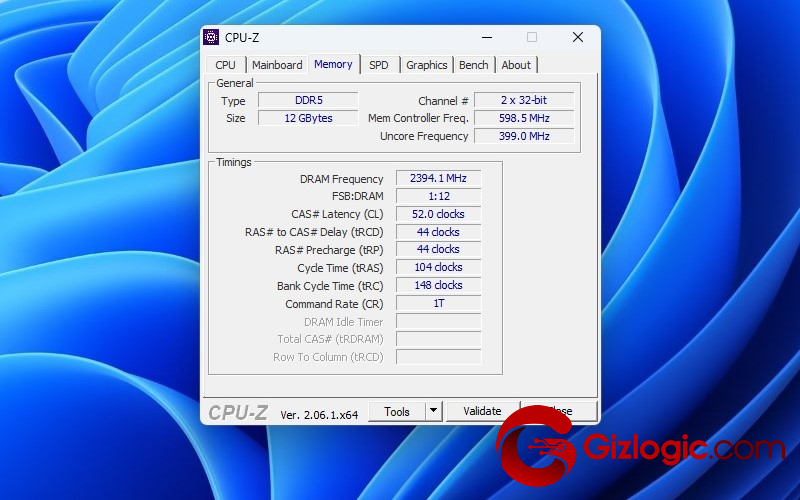Close CPU-Z using the title bar X

click(x=577, y=37)
